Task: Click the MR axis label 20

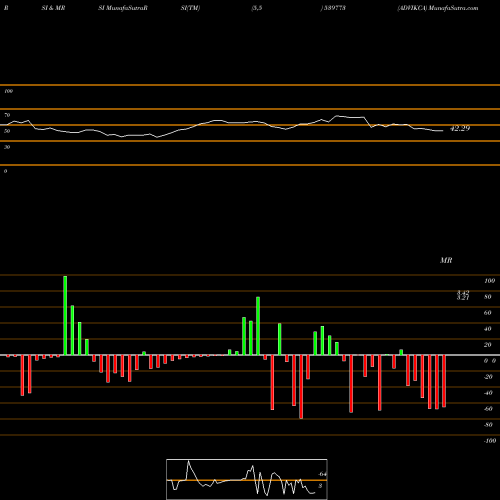Action: click(488, 345)
